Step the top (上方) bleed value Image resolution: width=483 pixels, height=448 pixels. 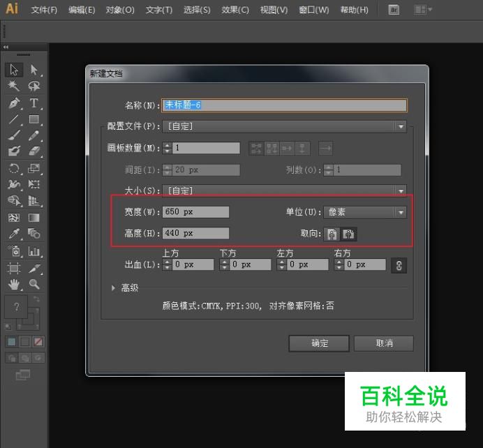pos(167,264)
